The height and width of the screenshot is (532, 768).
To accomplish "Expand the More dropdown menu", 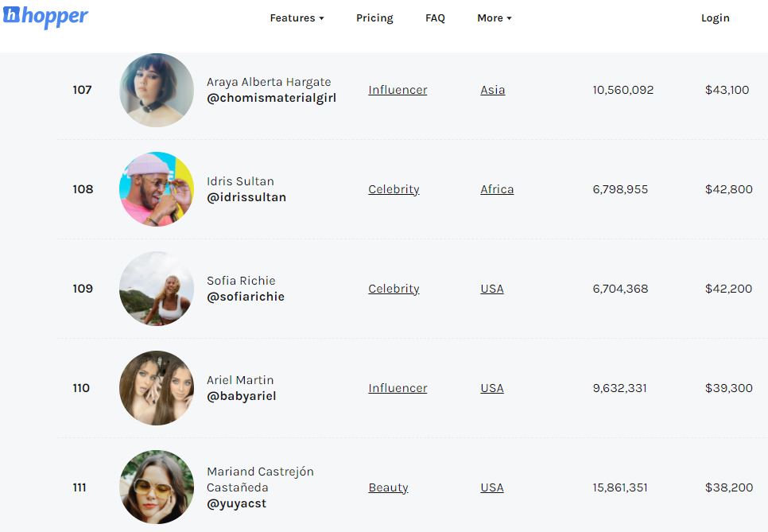I will click(495, 18).
